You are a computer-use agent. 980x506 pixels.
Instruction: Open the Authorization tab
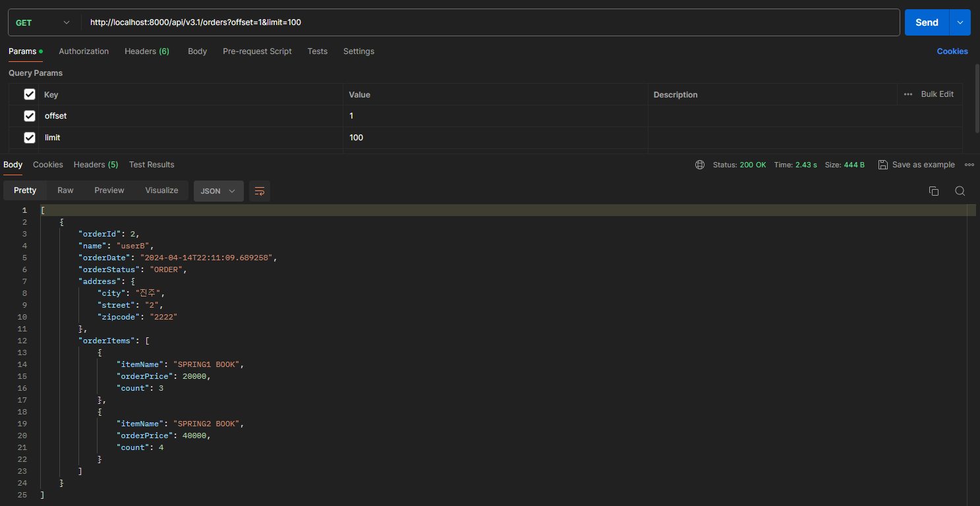coord(84,51)
